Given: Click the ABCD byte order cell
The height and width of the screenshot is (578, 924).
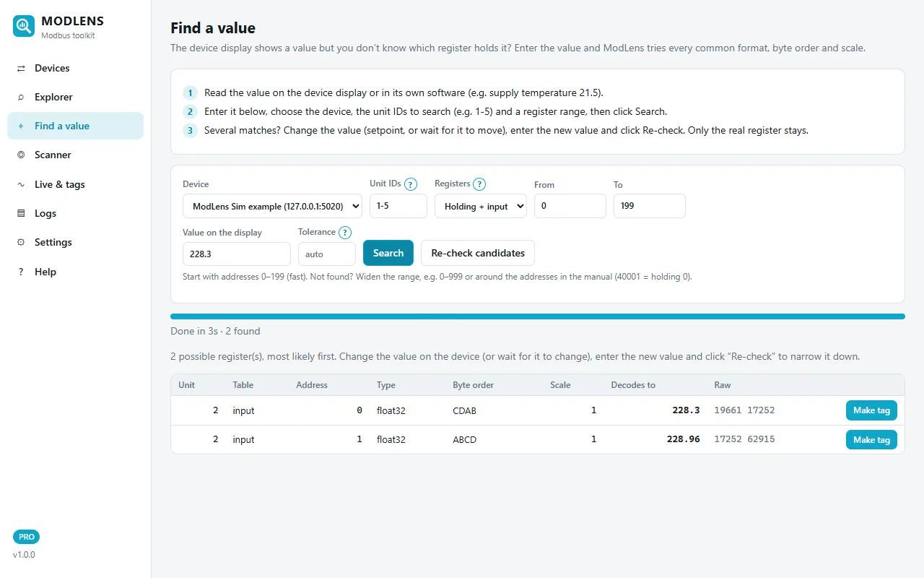Looking at the screenshot, I should coord(464,439).
